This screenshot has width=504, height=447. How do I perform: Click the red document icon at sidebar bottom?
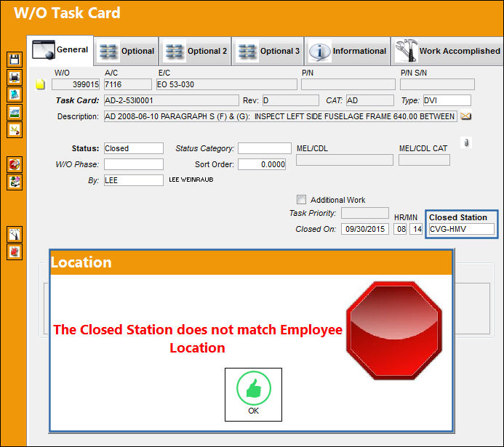pyautogui.click(x=15, y=251)
